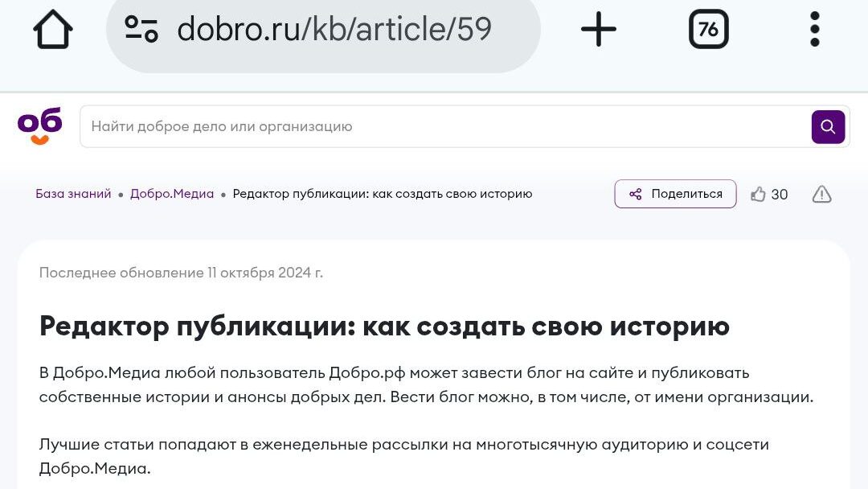The height and width of the screenshot is (489, 868).
Task: Open the 'База знаний' breadcrumb link
Action: click(73, 194)
